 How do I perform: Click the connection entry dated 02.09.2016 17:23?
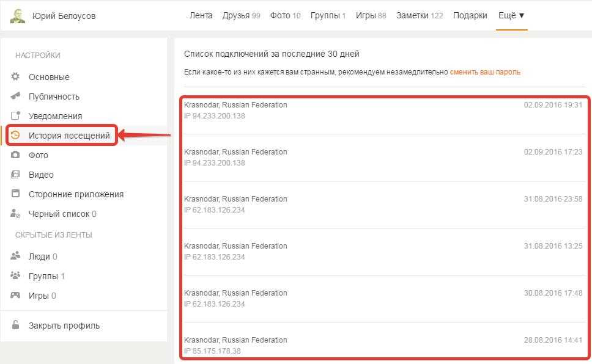pos(383,158)
